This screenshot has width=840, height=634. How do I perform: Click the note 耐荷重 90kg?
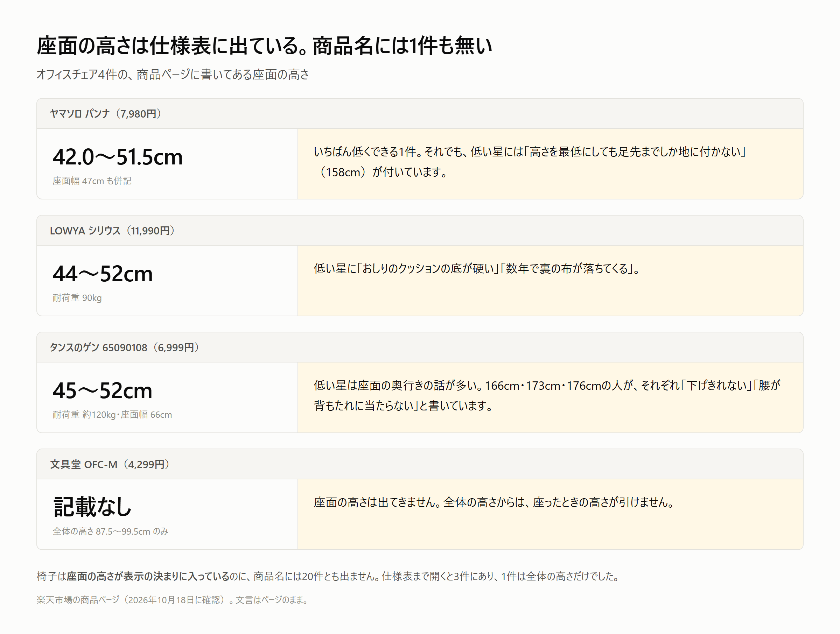point(77,298)
